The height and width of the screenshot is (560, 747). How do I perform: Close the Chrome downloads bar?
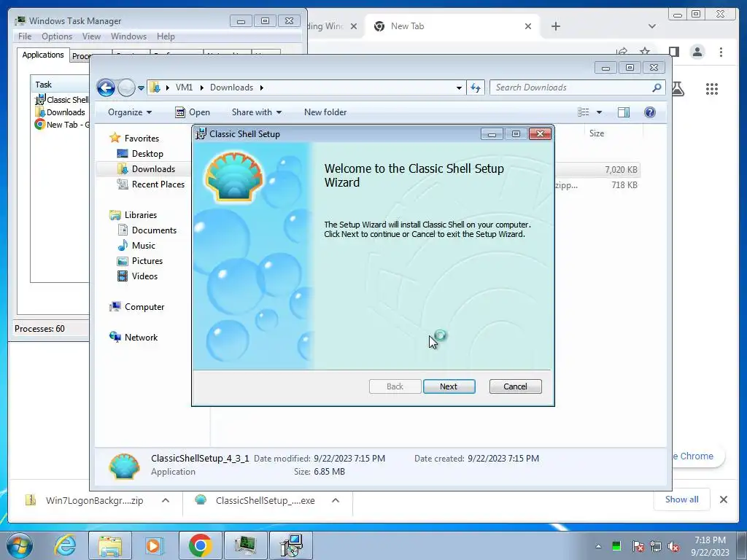(x=723, y=499)
